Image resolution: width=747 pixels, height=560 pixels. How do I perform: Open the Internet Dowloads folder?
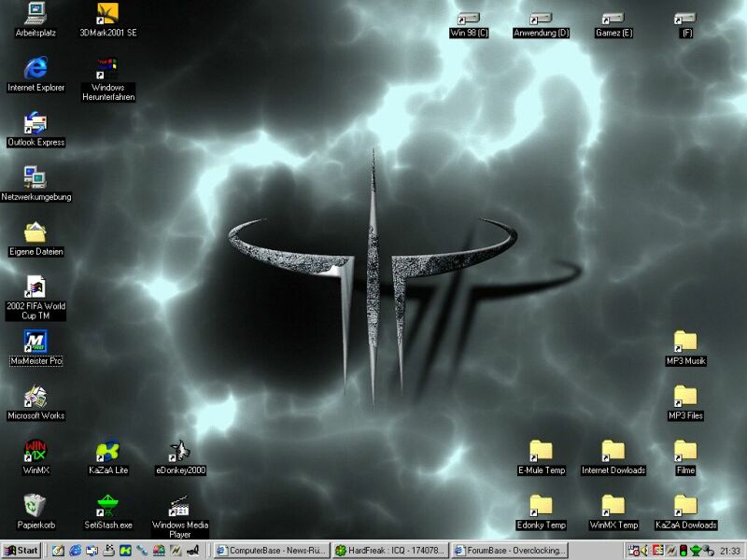tap(613, 457)
